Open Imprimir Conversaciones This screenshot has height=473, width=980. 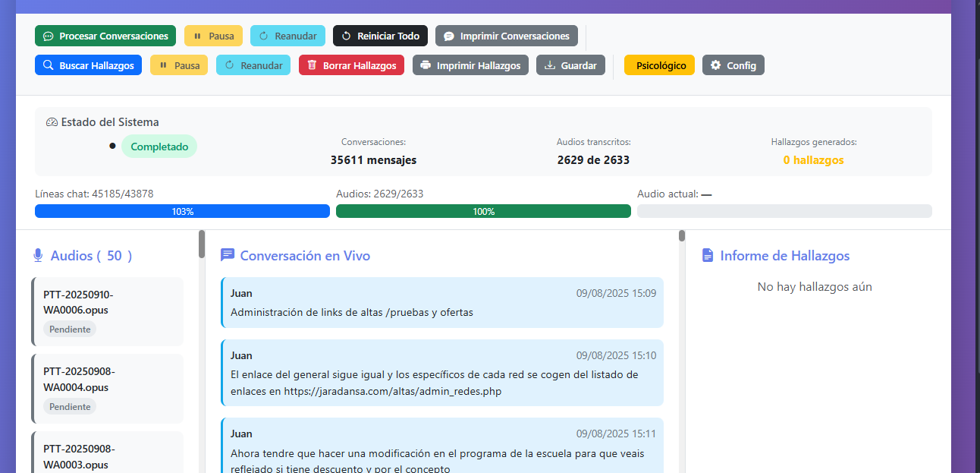(x=506, y=36)
